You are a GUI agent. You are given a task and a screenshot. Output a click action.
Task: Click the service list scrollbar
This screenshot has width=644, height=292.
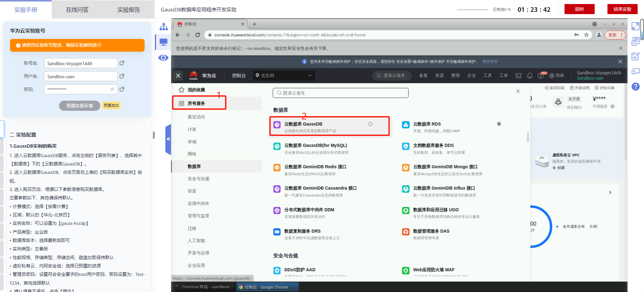pos(528,137)
